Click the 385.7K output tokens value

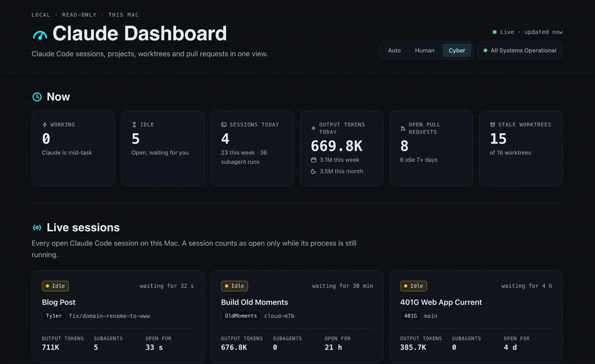point(413,347)
